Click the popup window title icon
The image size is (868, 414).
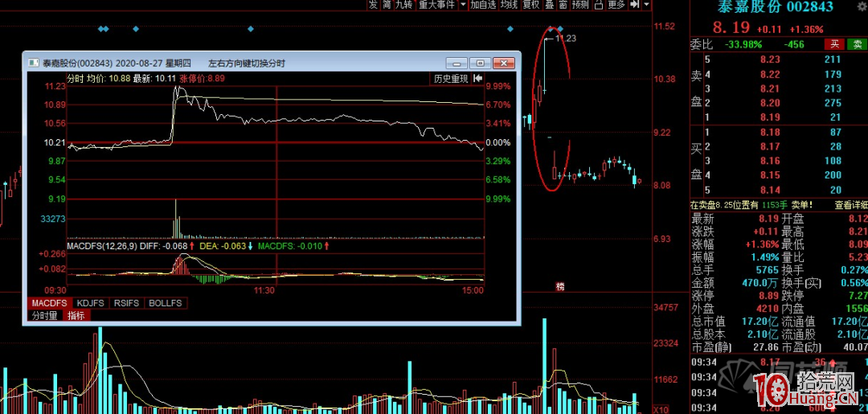(33, 63)
